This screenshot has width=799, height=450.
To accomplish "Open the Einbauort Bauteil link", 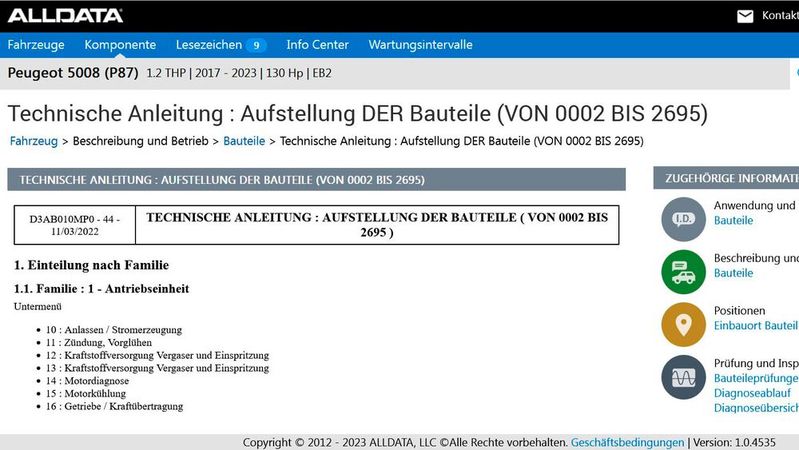I will [756, 326].
